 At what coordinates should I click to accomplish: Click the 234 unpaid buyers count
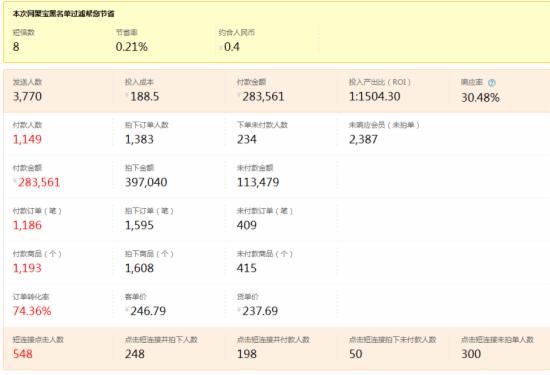(247, 139)
